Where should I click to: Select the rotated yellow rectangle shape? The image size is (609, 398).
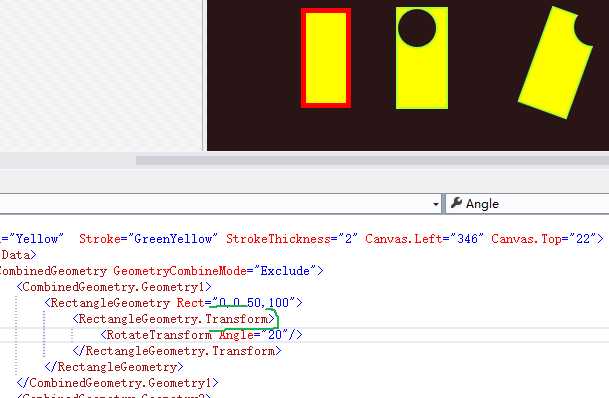click(555, 62)
